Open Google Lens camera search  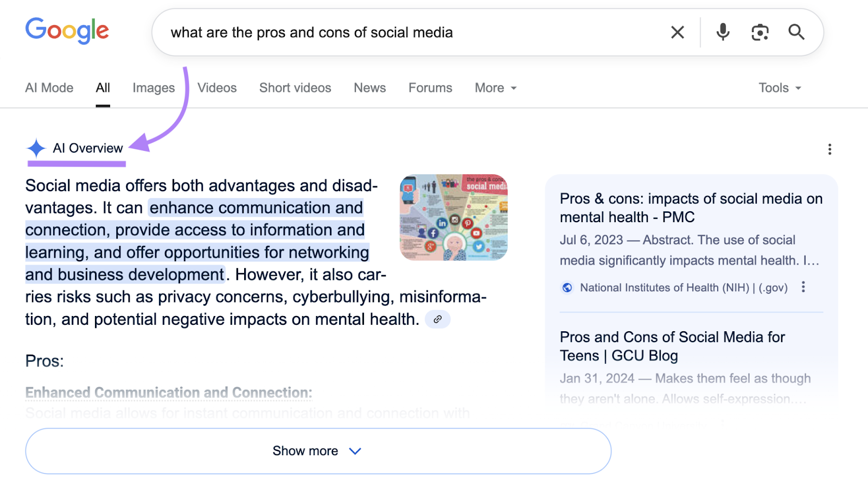760,32
